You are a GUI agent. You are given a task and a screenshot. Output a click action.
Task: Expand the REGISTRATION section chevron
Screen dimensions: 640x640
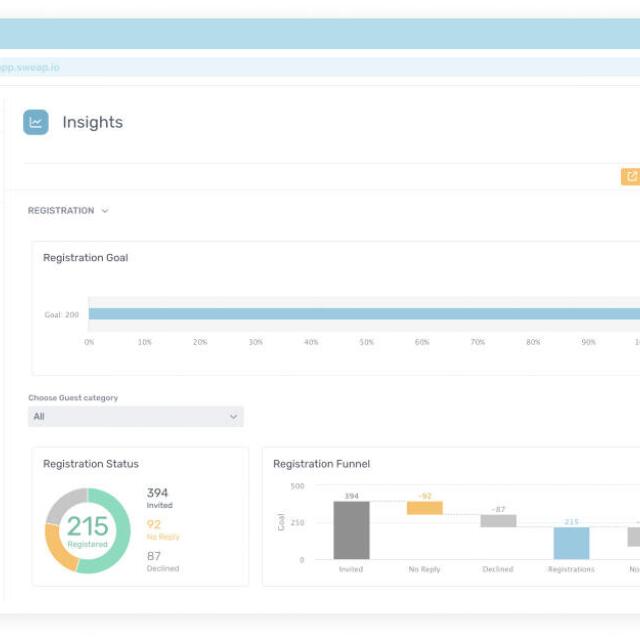tap(105, 211)
